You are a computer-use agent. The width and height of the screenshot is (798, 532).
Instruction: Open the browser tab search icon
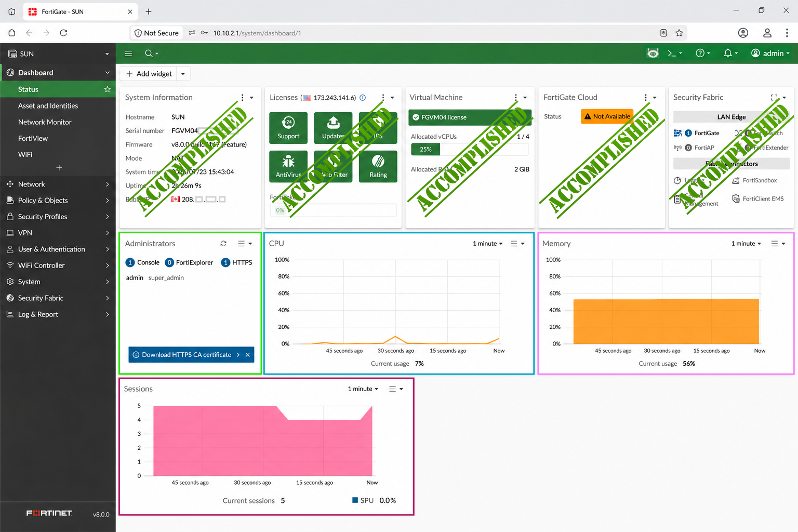(x=12, y=11)
